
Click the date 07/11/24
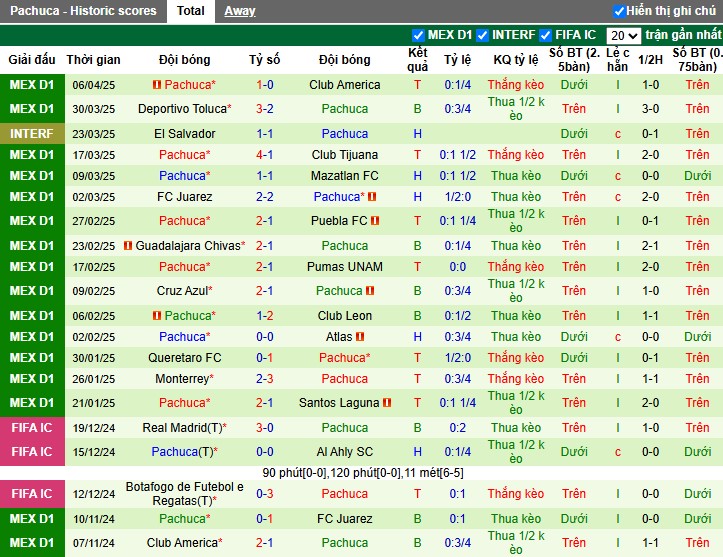94,543
